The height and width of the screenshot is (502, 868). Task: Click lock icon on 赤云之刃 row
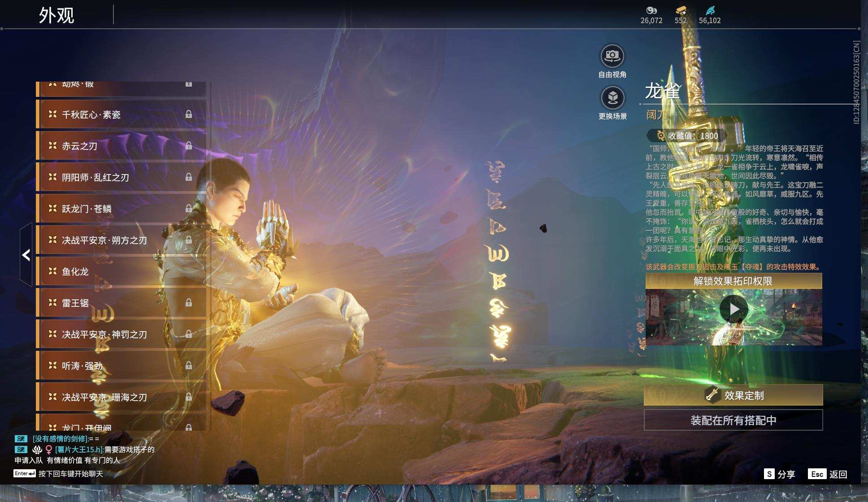tap(189, 146)
